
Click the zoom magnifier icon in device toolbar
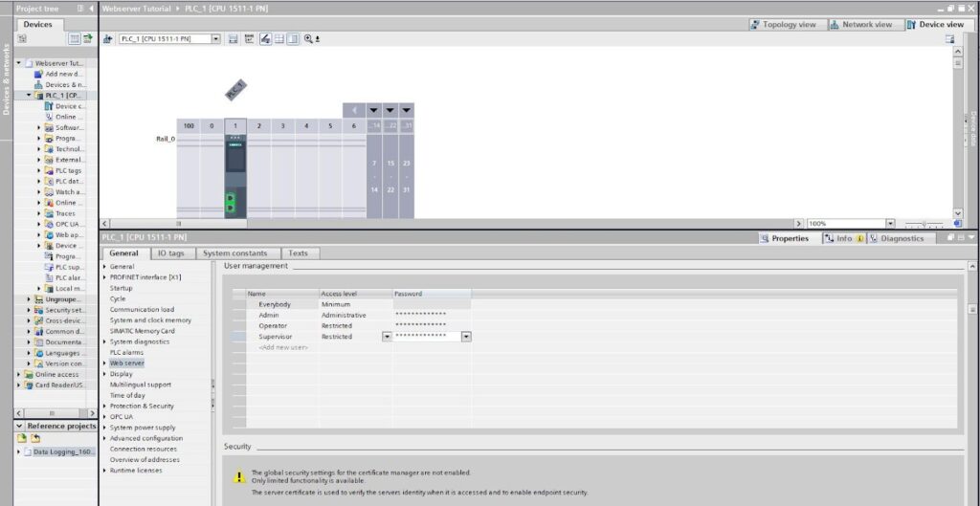309,38
